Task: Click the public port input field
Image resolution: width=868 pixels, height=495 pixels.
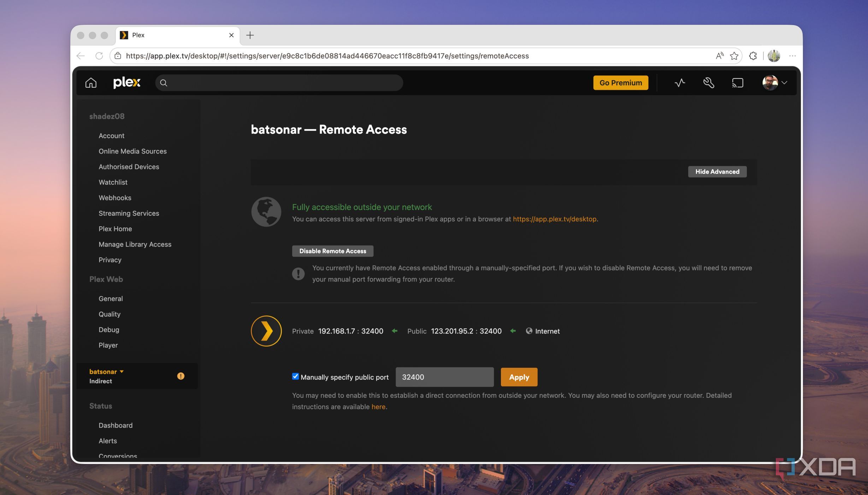Action: point(444,377)
